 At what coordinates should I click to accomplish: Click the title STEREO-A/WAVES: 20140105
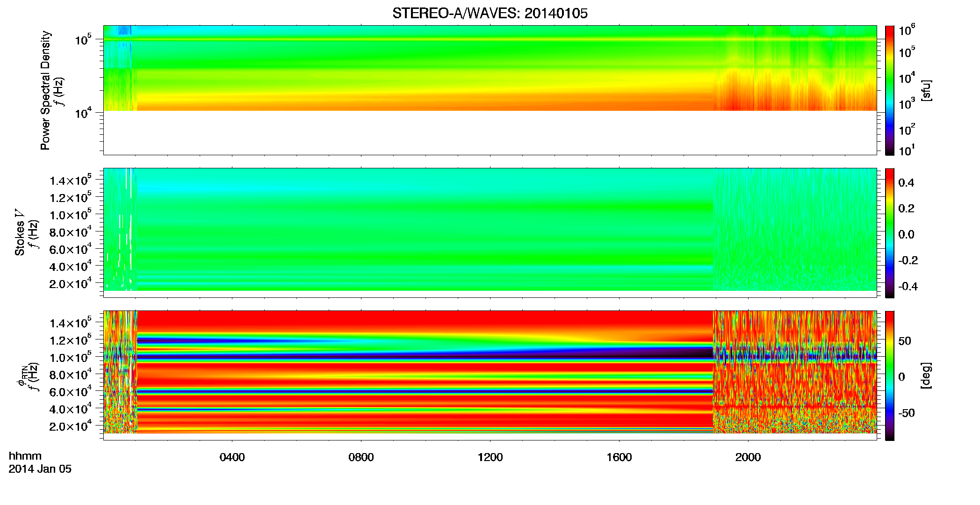coord(490,14)
